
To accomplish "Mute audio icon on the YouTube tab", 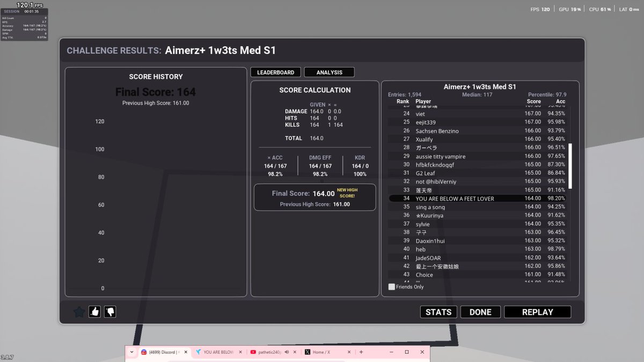I will 287,352.
